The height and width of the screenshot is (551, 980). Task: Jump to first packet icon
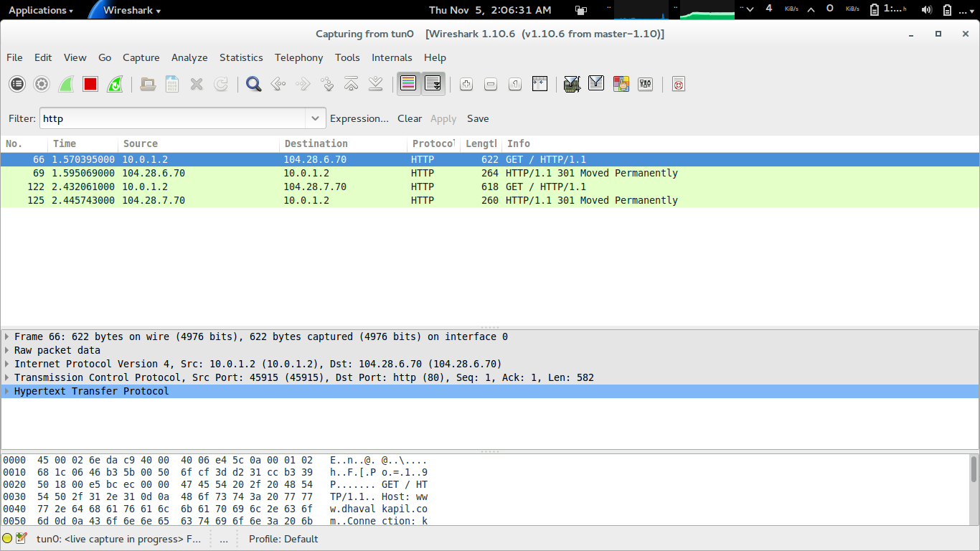[x=351, y=84]
